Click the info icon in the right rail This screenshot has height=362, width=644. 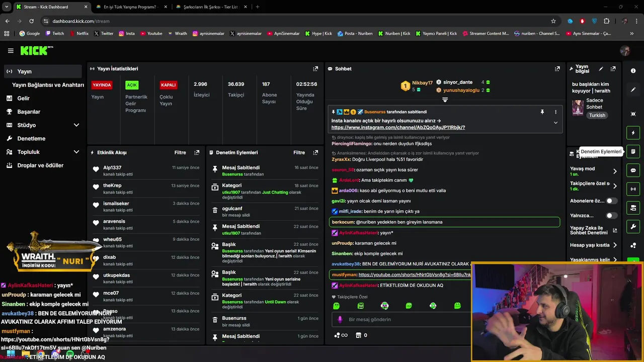pos(633,71)
